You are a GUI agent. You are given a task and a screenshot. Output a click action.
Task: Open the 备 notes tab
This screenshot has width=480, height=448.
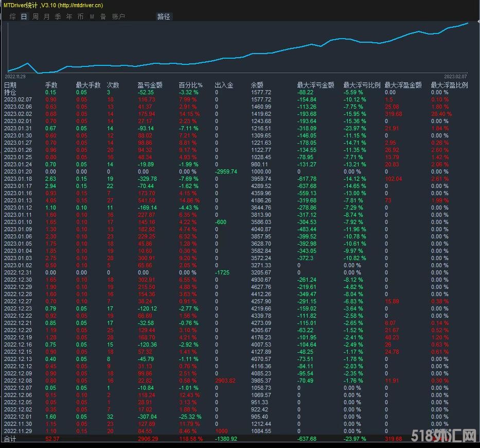click(103, 16)
